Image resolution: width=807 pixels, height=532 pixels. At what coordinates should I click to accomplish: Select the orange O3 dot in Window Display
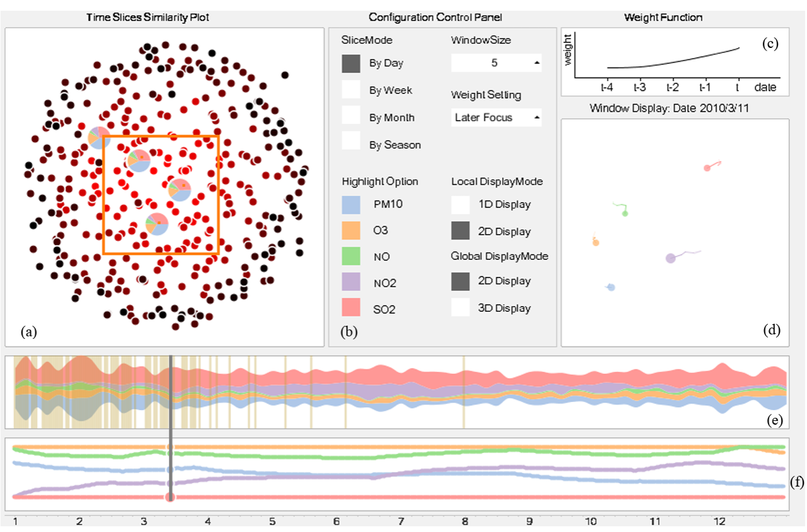[x=595, y=242]
